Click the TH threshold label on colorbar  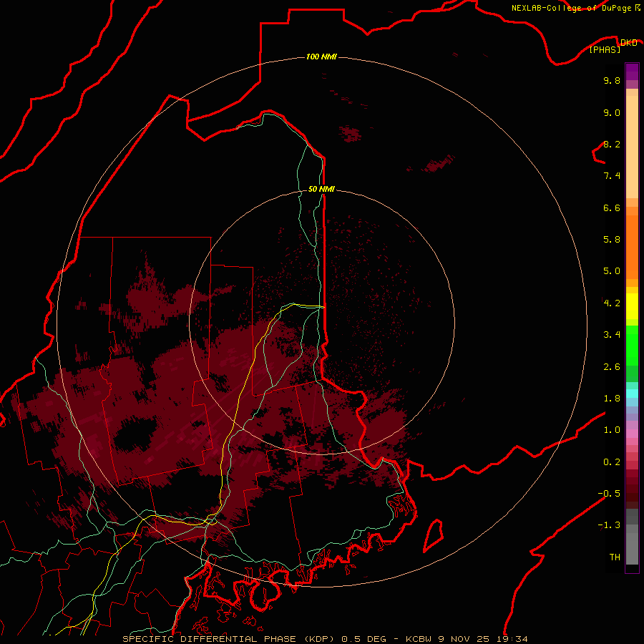pyautogui.click(x=615, y=557)
